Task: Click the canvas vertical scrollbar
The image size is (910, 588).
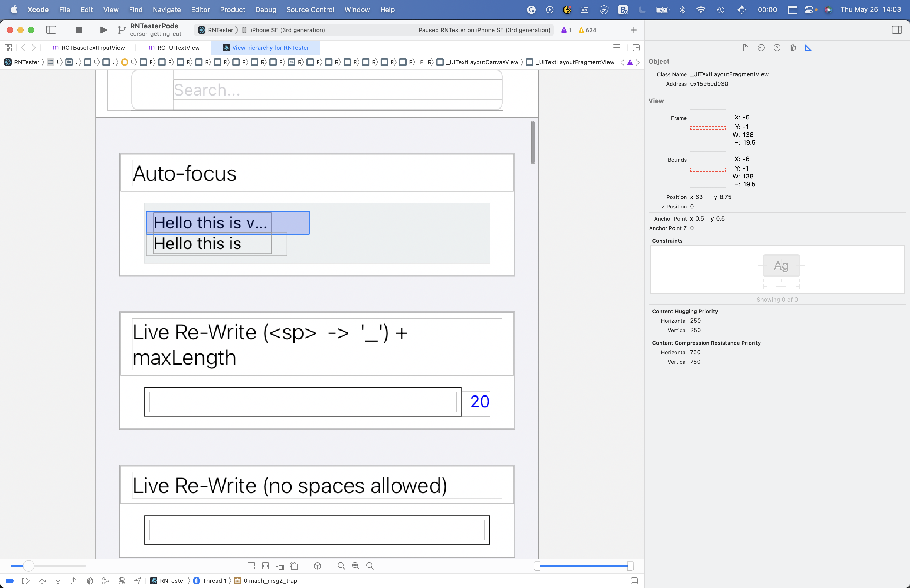Action: [533, 141]
